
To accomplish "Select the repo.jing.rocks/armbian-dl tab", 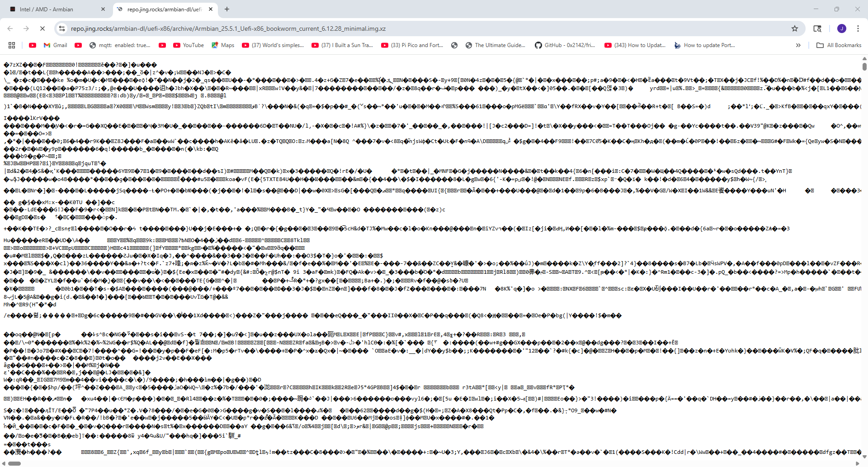I will pos(164,9).
